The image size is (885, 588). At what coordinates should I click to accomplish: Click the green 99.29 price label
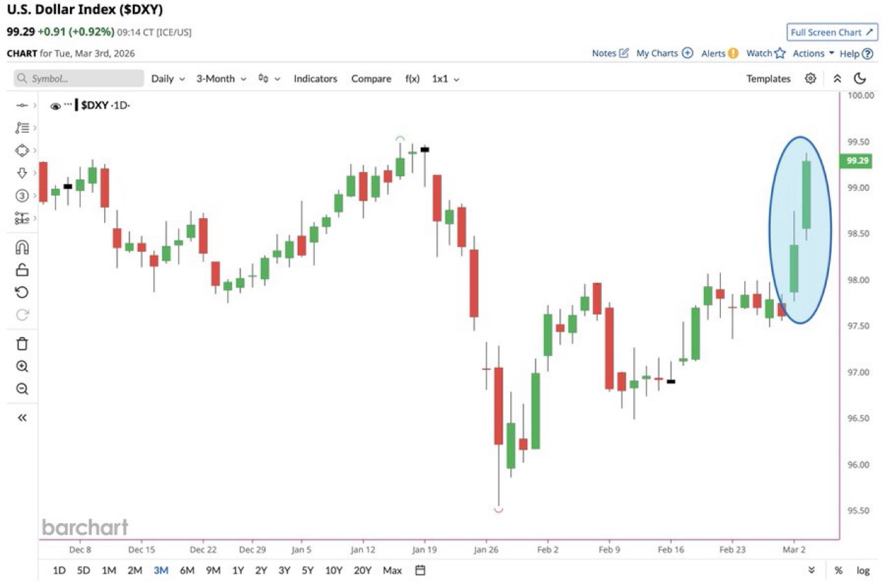coord(857,161)
